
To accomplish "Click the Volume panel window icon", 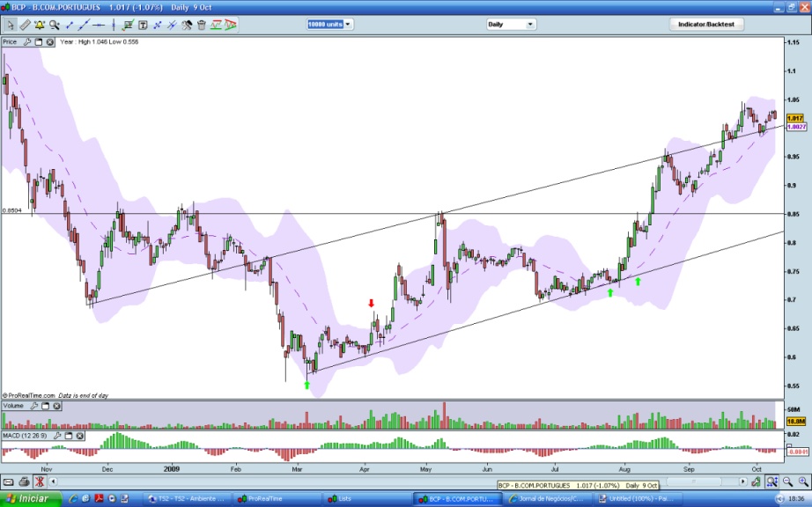I will pyautogui.click(x=46, y=406).
